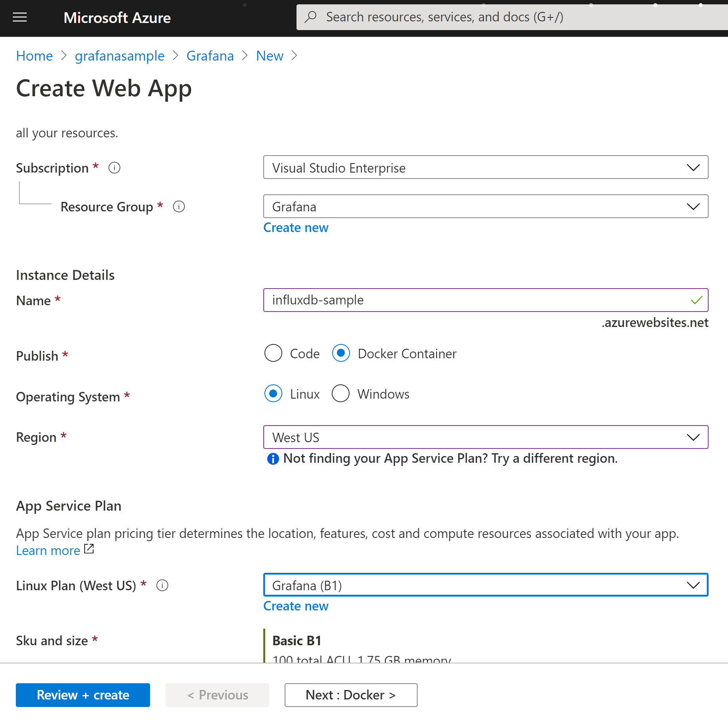Show Resource Group info tooltip icon
Viewport: 728px width, 726px height.
[x=179, y=207]
